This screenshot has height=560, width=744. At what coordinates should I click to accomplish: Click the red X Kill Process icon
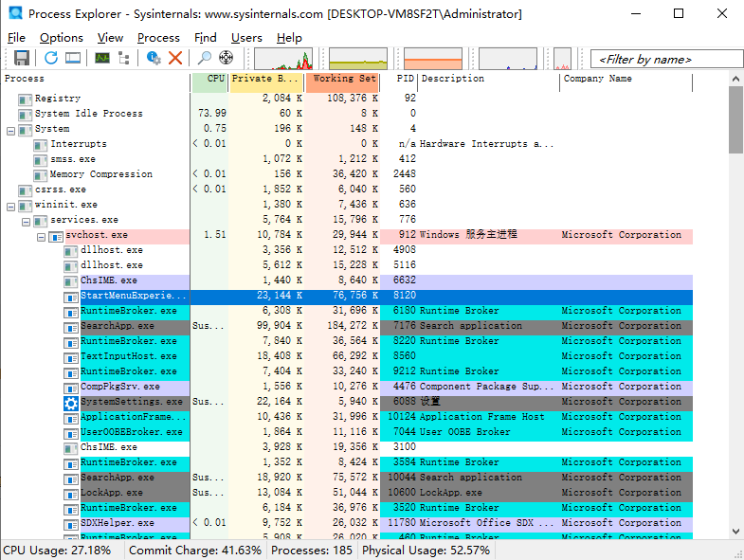(175, 58)
